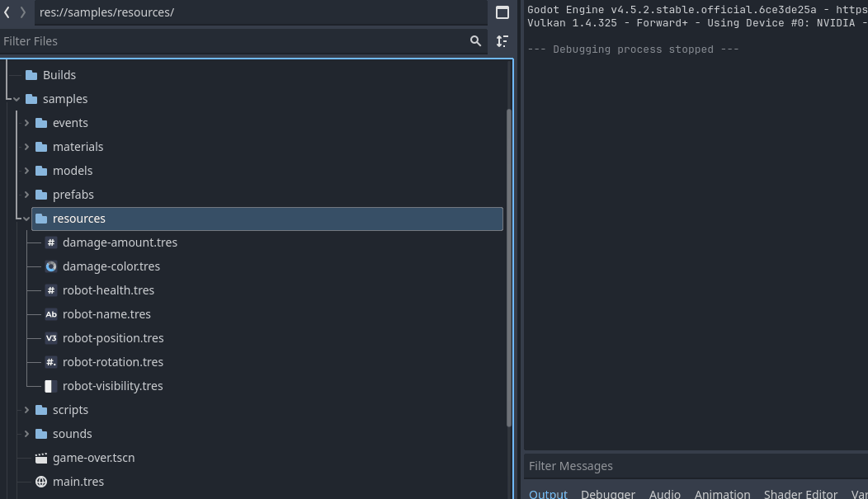This screenshot has height=499, width=868.
Task: Select damage-amount.tres file
Action: [x=120, y=242]
